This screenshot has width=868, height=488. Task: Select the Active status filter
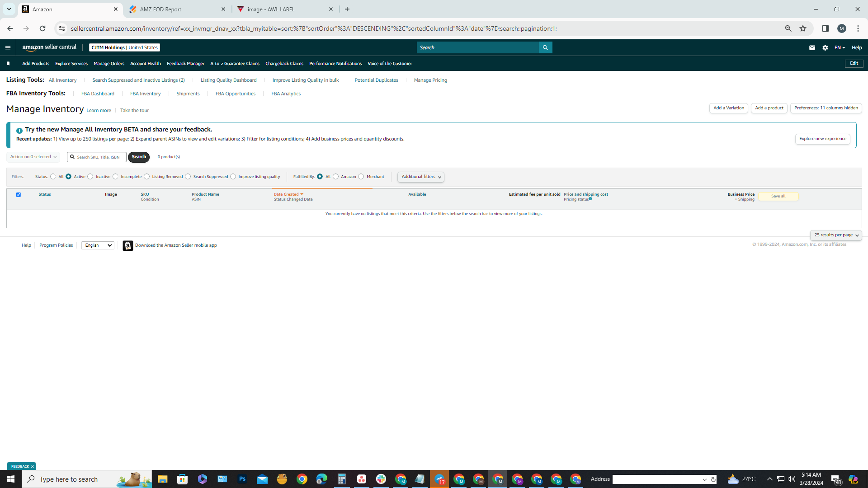69,177
